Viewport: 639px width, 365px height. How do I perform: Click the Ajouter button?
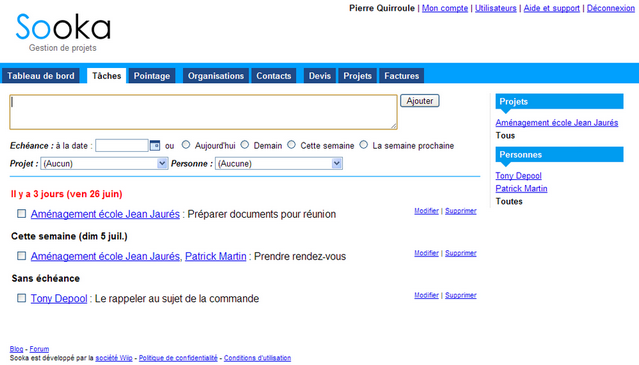tap(420, 101)
